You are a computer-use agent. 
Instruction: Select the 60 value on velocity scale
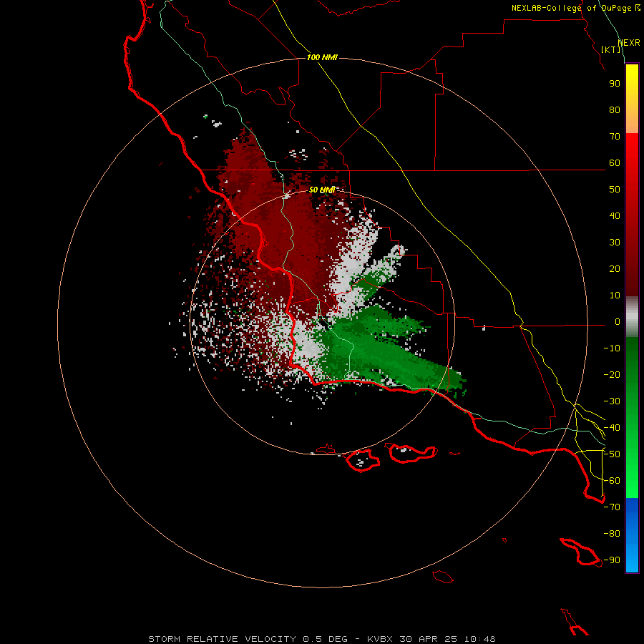pos(615,162)
